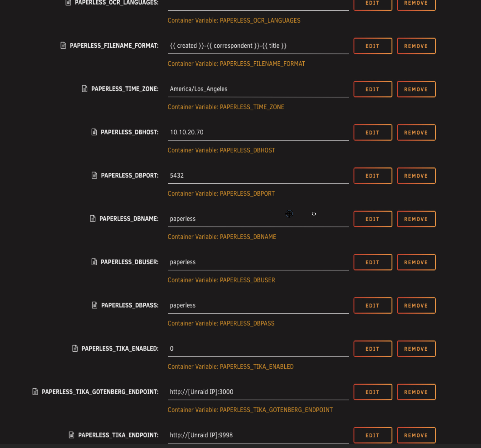Click the document icon beside PAPERLESS_DBNAME

93,219
